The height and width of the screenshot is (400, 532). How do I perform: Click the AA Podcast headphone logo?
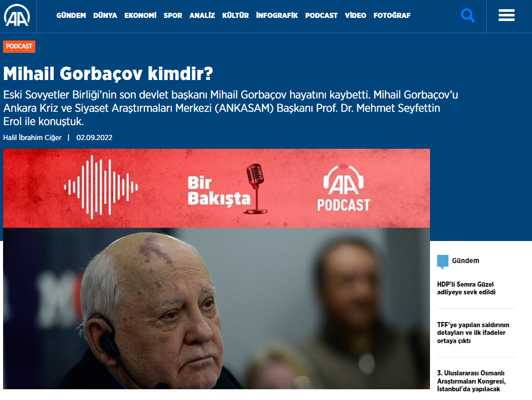point(343,188)
